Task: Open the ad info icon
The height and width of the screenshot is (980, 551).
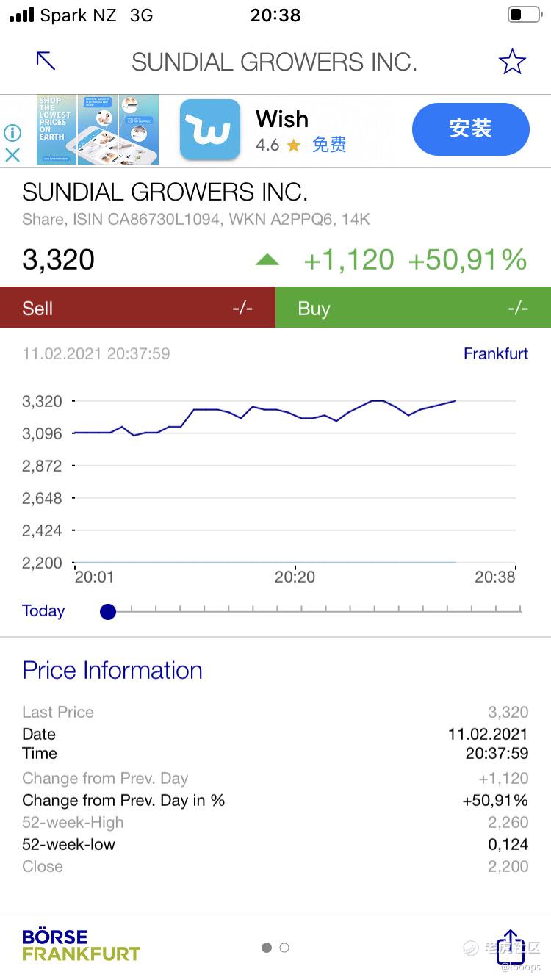Action: (12, 133)
